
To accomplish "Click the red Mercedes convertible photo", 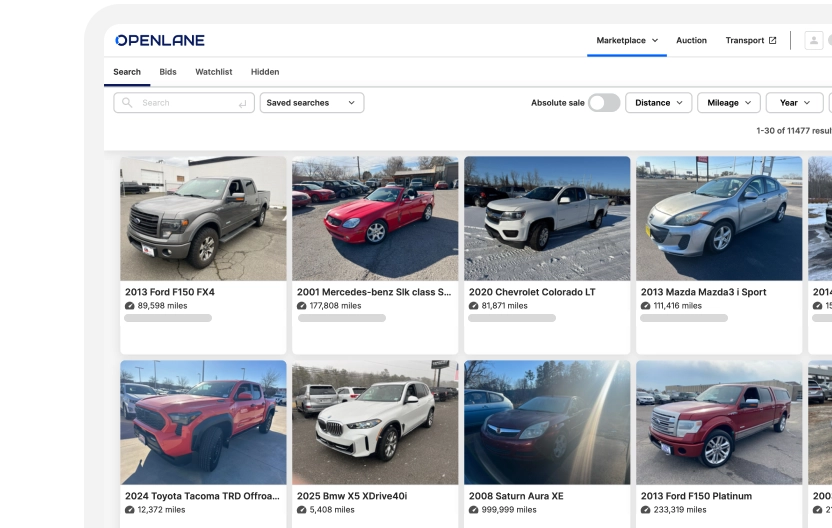I will point(375,218).
